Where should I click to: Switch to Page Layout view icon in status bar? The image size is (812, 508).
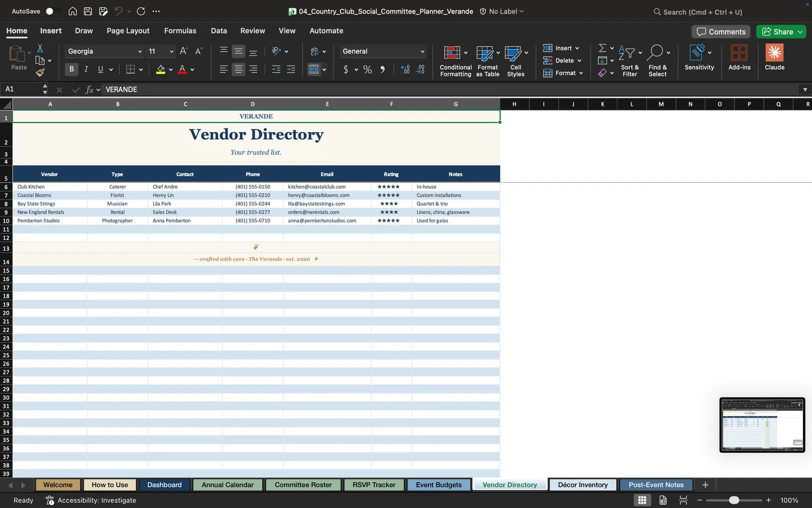coord(663,500)
